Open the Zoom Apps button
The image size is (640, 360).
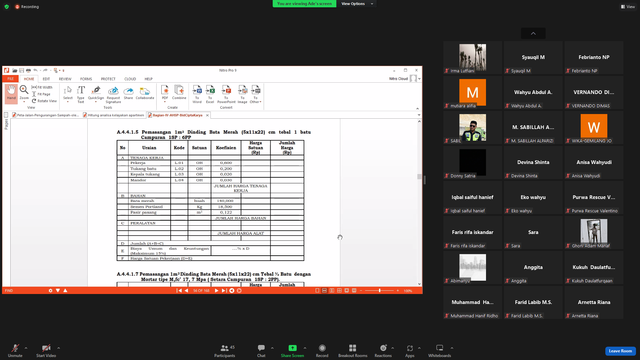[x=410, y=350]
